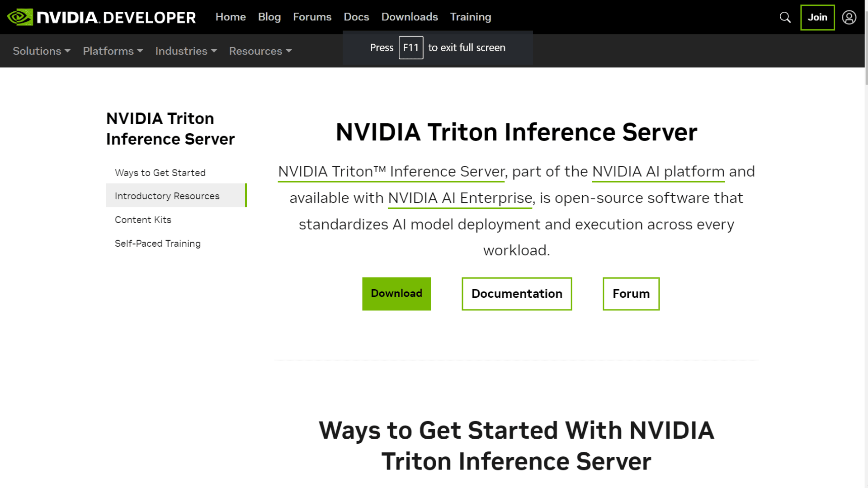Open the Resources dropdown menu

pyautogui.click(x=260, y=51)
